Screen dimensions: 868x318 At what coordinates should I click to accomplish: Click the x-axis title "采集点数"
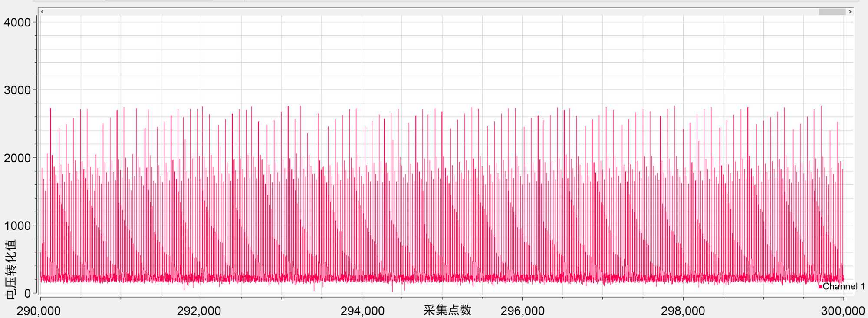point(447,310)
